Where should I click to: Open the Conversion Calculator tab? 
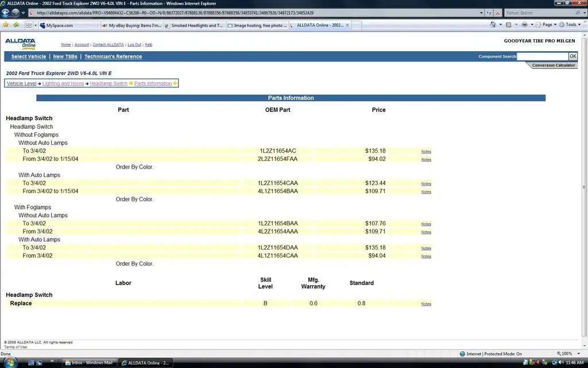point(553,66)
